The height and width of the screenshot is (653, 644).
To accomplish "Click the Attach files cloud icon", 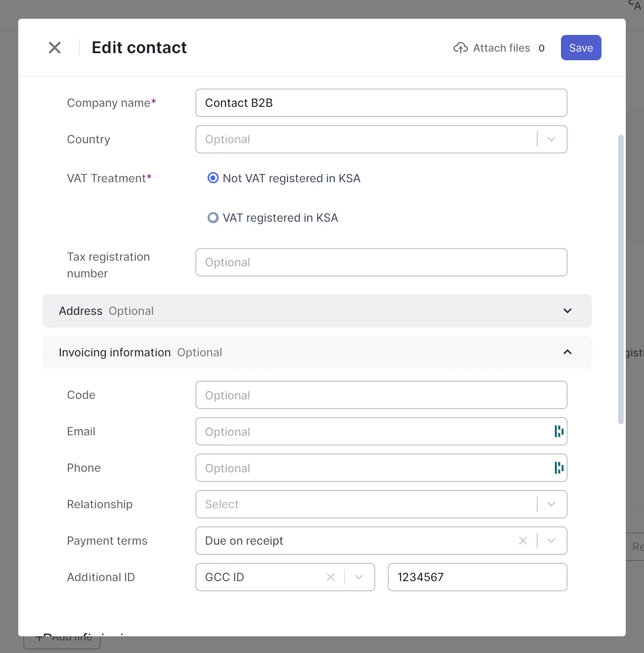I will pos(460,48).
